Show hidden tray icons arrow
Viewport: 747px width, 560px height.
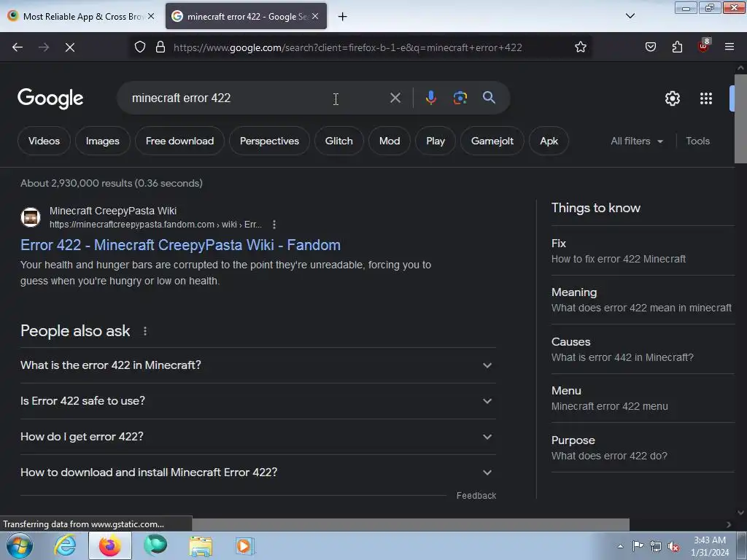pyautogui.click(x=620, y=546)
